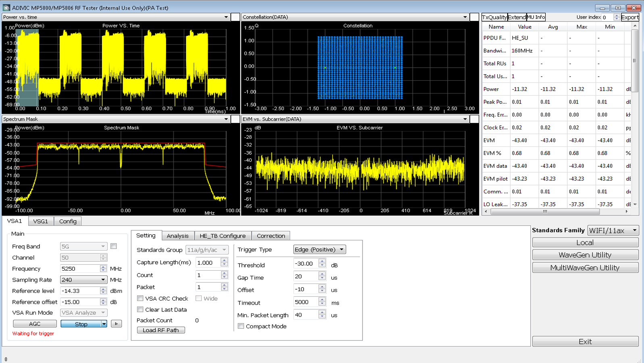Click the play arrow button beside Stop
Screen dimensions: 644x363
116,324
